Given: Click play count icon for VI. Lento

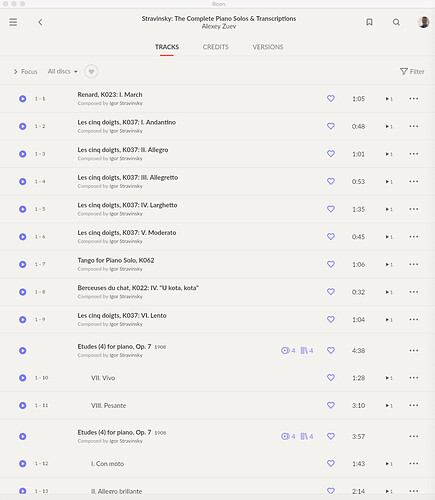Looking at the screenshot, I should point(389,320).
